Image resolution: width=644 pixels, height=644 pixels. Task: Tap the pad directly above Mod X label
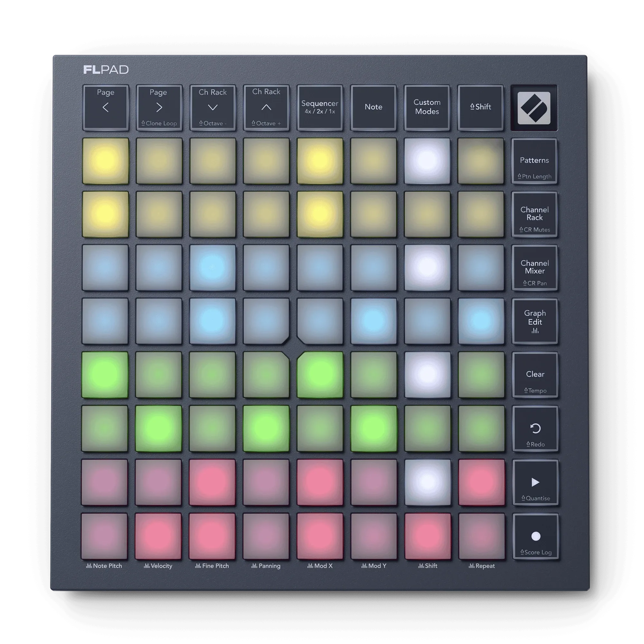point(320,536)
